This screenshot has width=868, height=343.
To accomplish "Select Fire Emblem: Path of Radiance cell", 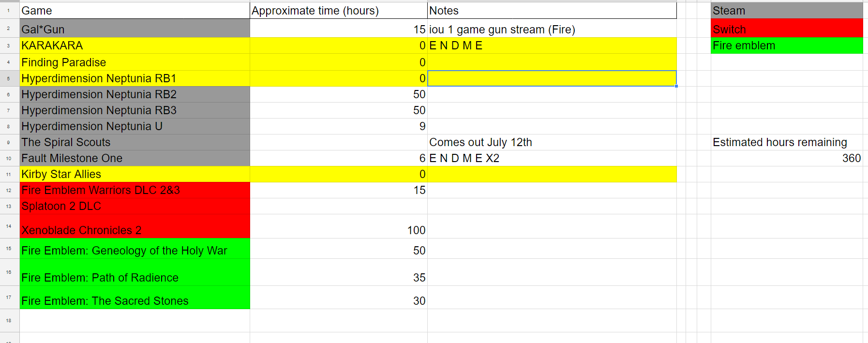I will (135, 272).
